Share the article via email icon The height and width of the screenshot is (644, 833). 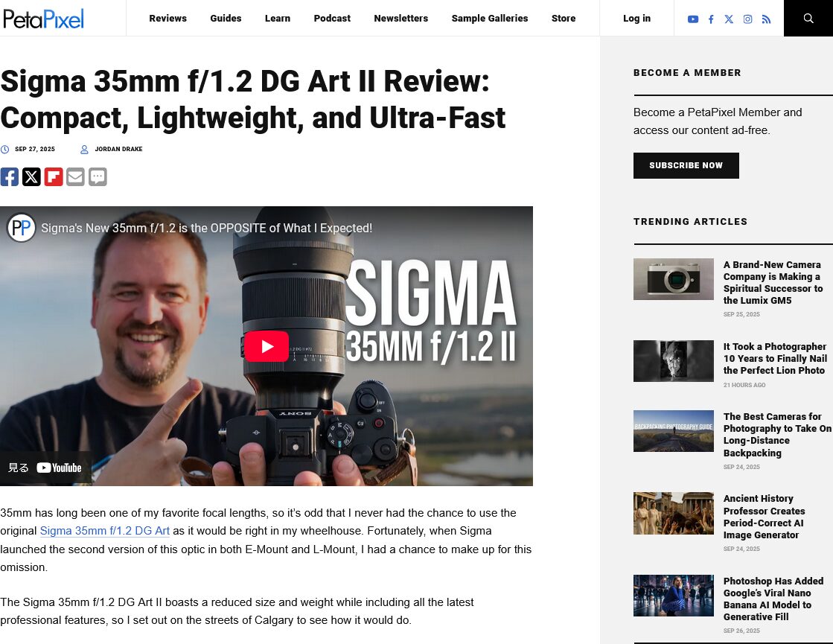coord(75,176)
